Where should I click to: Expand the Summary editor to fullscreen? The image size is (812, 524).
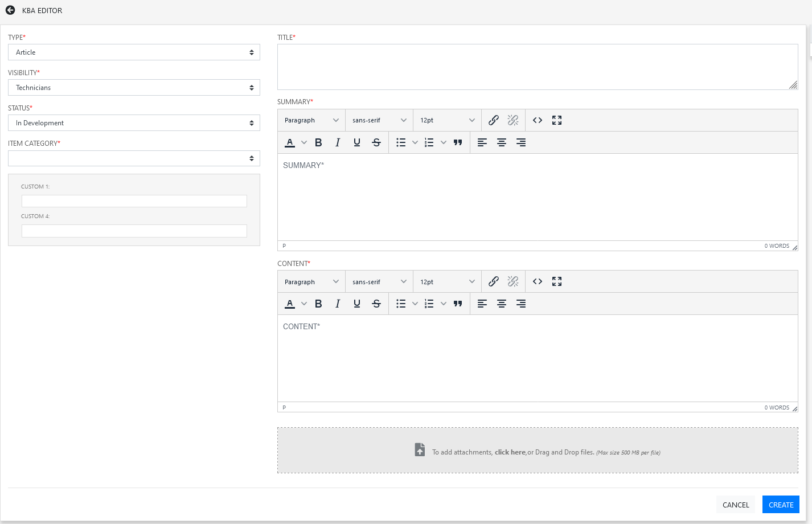[x=557, y=120]
